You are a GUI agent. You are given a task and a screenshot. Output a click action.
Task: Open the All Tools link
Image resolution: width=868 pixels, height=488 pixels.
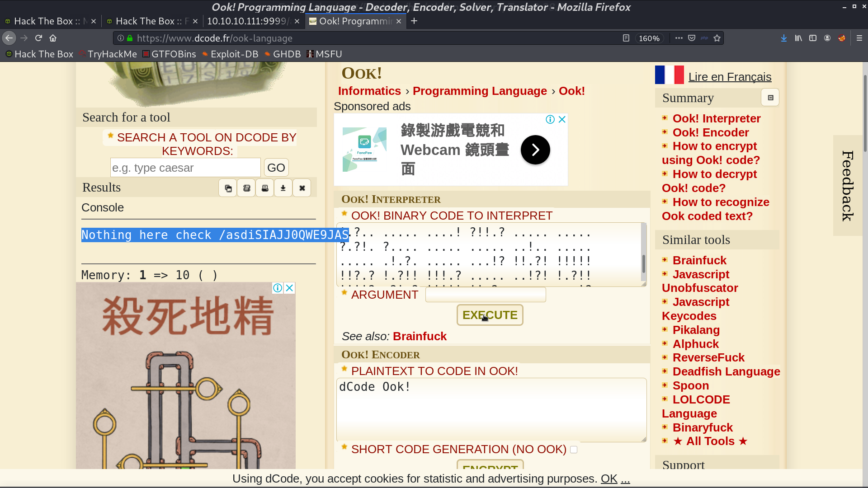(x=710, y=441)
